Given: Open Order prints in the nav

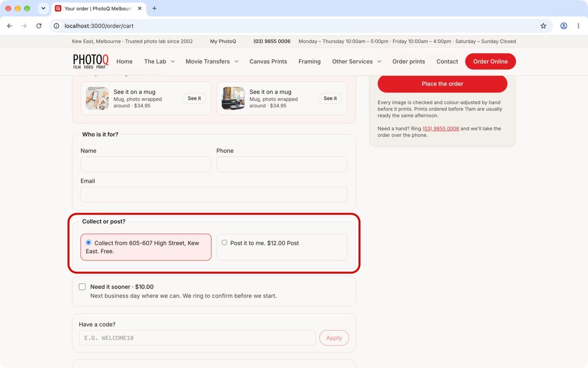Looking at the screenshot, I should [x=409, y=61].
